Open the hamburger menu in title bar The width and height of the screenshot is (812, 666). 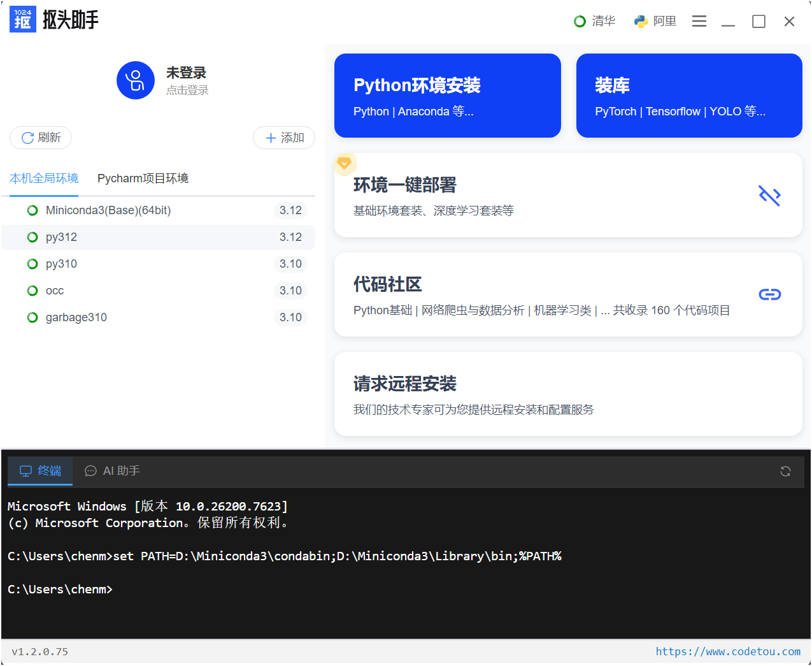[699, 21]
